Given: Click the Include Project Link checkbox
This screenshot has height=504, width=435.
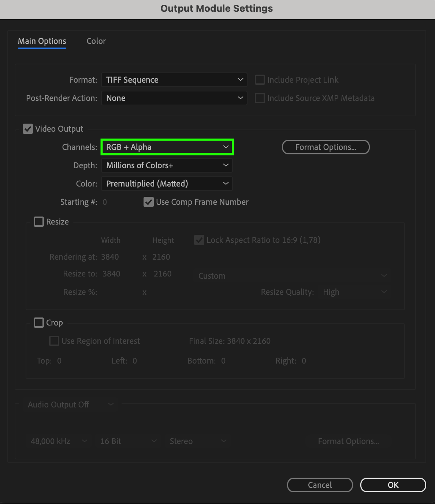Looking at the screenshot, I should [x=260, y=80].
